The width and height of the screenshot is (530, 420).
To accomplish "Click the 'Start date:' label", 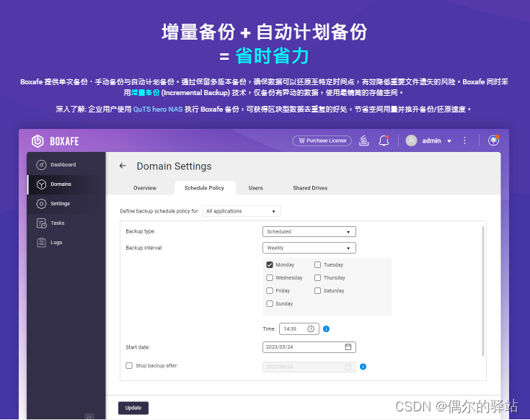I will click(x=138, y=347).
